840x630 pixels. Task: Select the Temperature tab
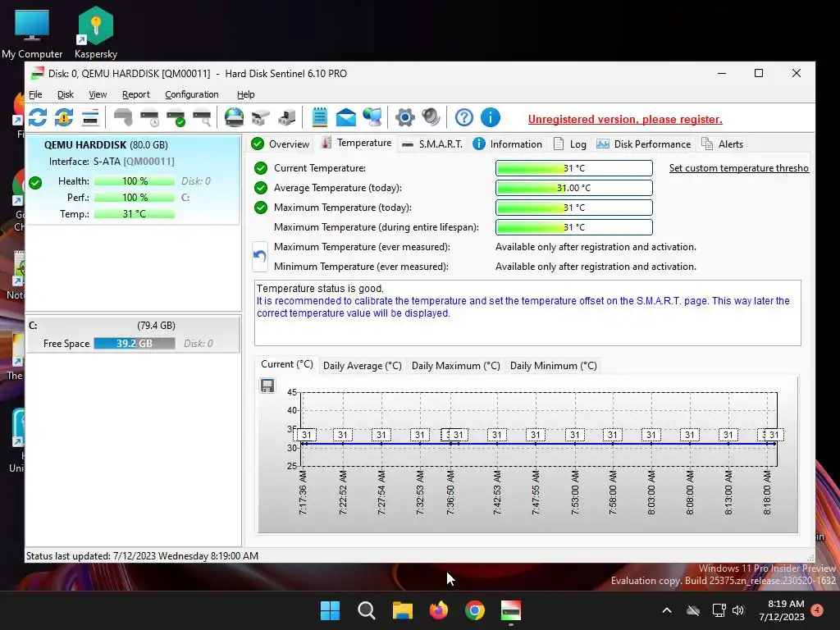click(x=356, y=143)
